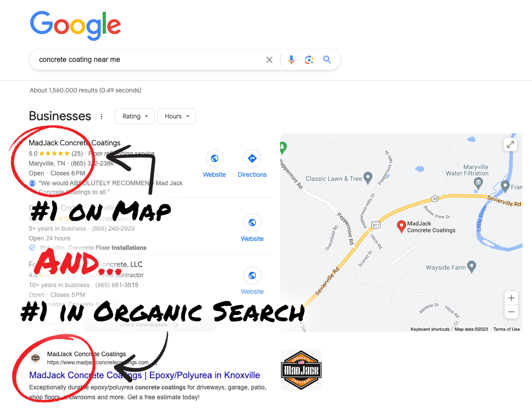Open the Businesses three-dot options menu
This screenshot has width=532, height=415.
coord(101,117)
